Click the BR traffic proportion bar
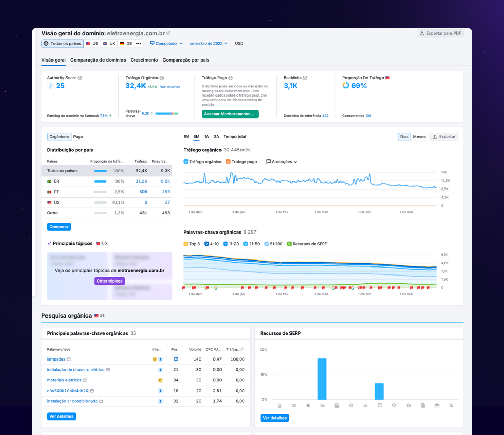 click(x=100, y=181)
